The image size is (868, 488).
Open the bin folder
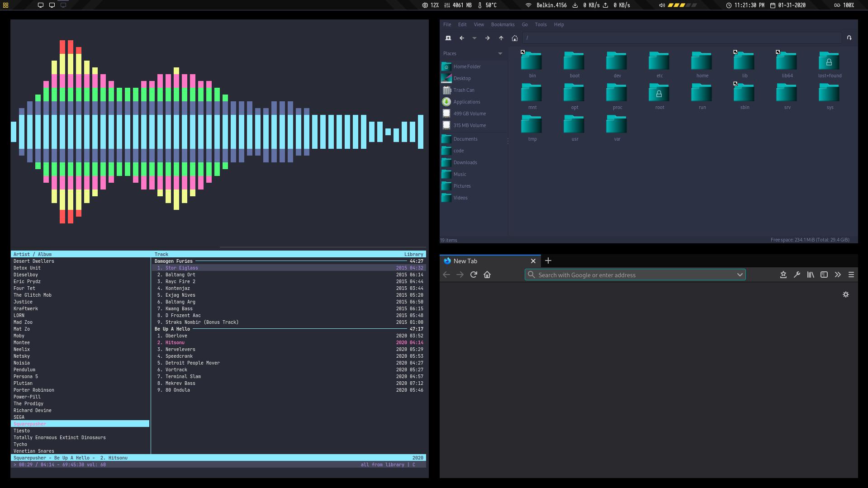[531, 65]
